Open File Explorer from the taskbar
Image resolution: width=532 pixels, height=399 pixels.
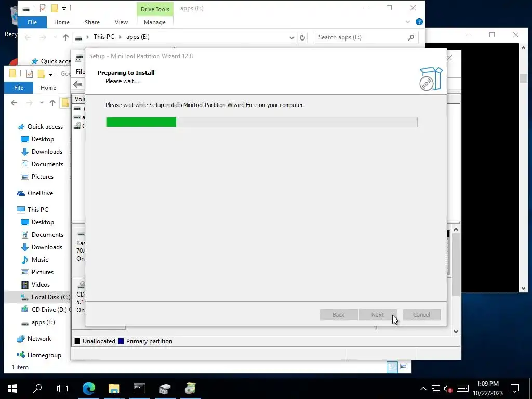114,388
